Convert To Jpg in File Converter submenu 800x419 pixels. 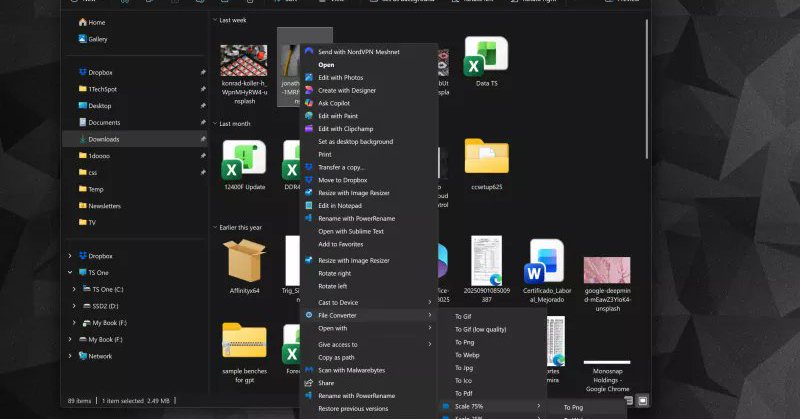464,367
